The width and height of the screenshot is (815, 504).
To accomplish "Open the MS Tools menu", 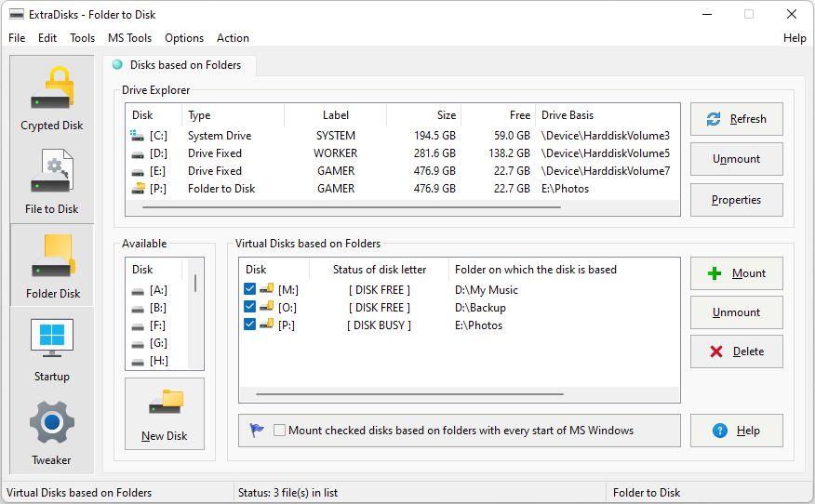I will pyautogui.click(x=129, y=38).
